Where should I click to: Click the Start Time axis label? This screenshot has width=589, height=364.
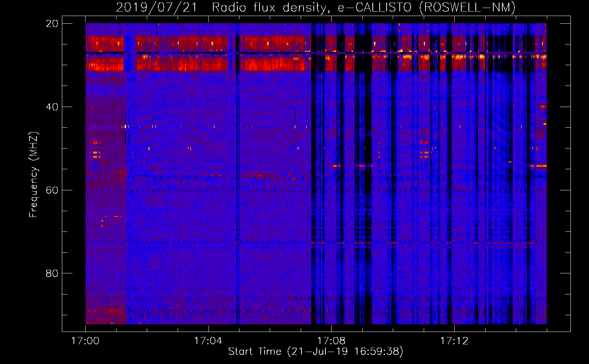[316, 352]
